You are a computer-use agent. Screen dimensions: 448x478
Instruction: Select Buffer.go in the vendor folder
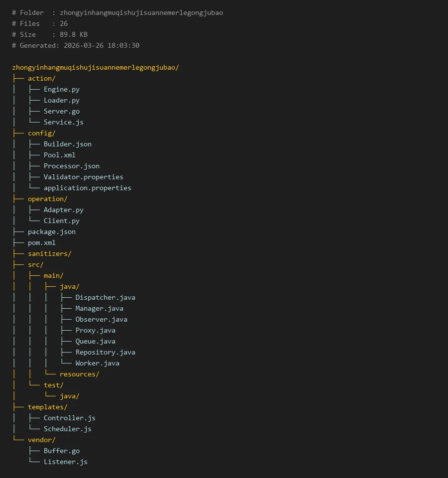tap(61, 451)
